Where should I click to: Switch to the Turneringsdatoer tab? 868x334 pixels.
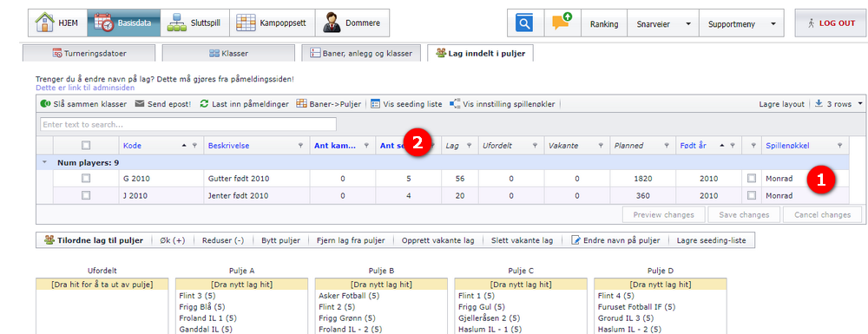tap(89, 54)
